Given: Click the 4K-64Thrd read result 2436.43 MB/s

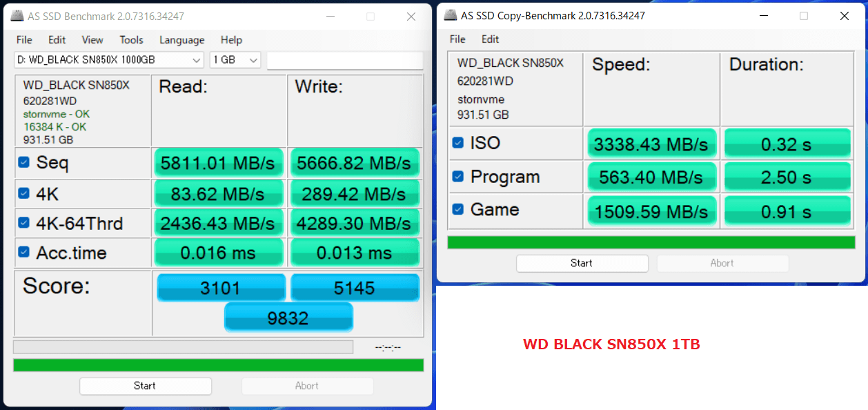Looking at the screenshot, I should [218, 223].
